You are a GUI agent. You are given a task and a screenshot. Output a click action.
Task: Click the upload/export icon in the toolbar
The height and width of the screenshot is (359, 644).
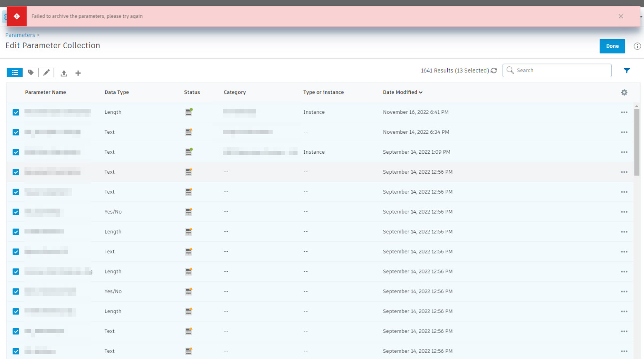(64, 73)
